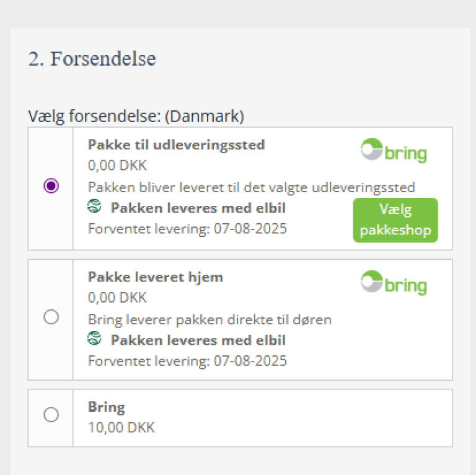Click expected delivery date in udleveringssted option

click(187, 228)
